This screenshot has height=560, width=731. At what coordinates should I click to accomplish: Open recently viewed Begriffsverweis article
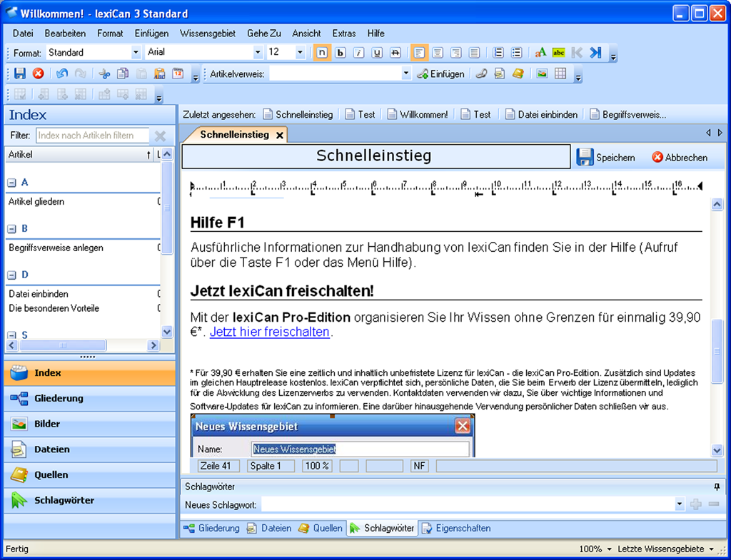click(x=628, y=115)
